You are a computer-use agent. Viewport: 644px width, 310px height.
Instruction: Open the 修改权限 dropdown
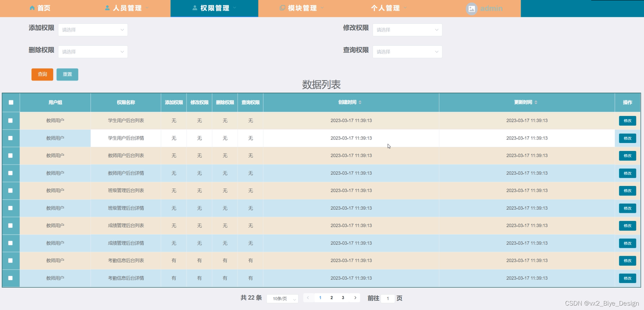[x=407, y=30]
